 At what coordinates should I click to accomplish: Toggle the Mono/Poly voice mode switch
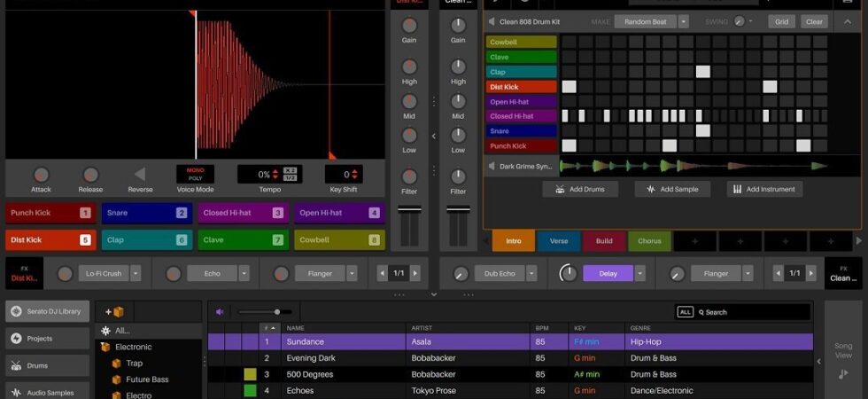coord(196,174)
